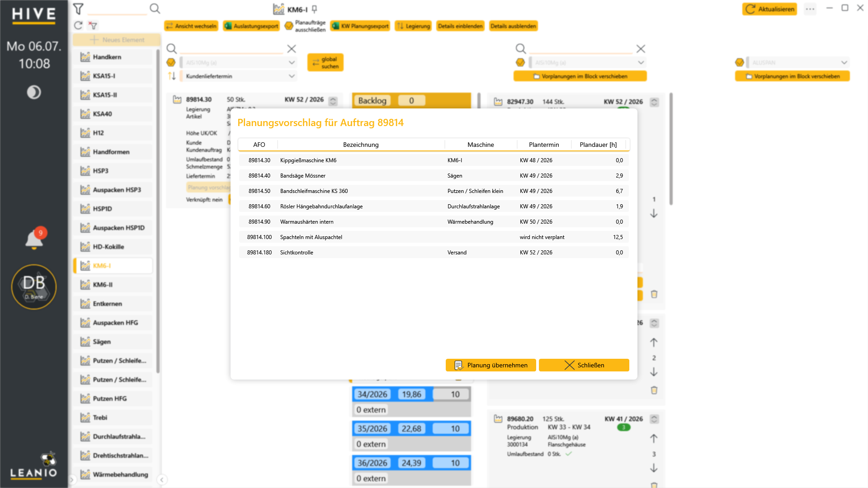
Task: Click the notification bell icon
Action: click(34, 239)
